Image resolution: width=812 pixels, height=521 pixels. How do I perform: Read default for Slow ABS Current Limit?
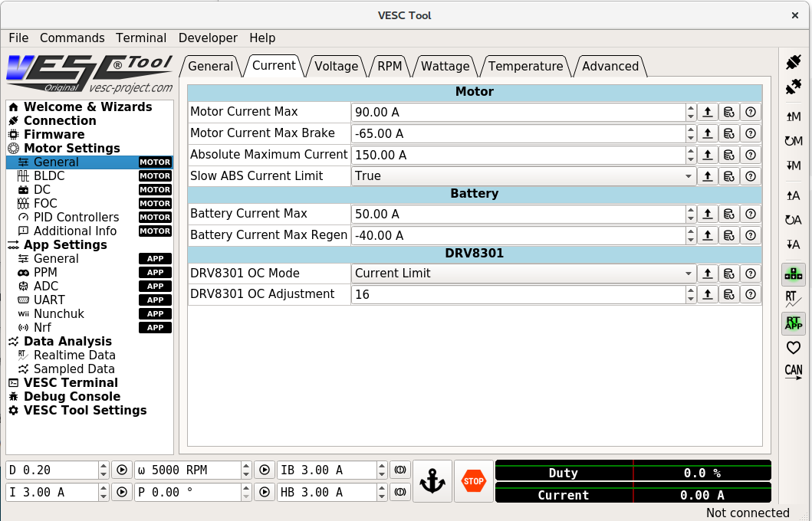point(728,176)
